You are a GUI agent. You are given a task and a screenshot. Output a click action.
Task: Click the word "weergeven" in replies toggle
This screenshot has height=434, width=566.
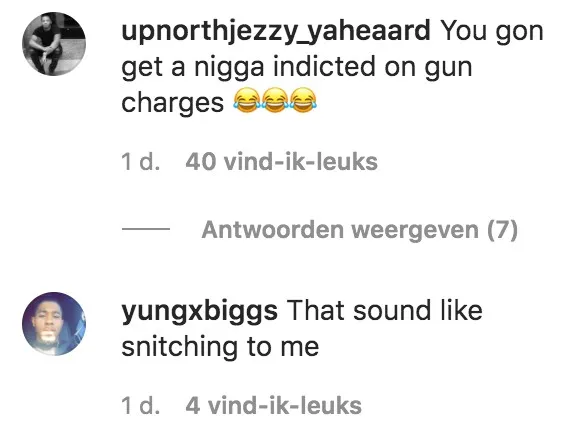tap(415, 230)
